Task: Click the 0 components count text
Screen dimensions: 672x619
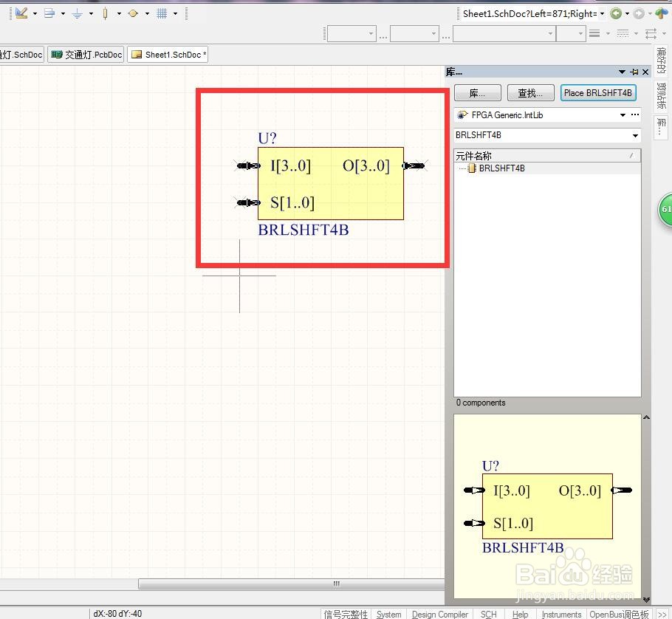Action: pyautogui.click(x=481, y=403)
